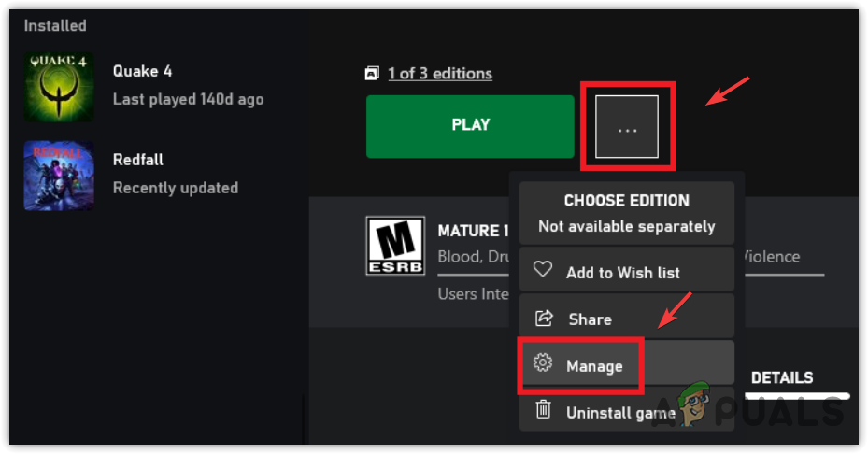Click the trash can uninstall icon
This screenshot has width=868, height=454.
(x=543, y=410)
